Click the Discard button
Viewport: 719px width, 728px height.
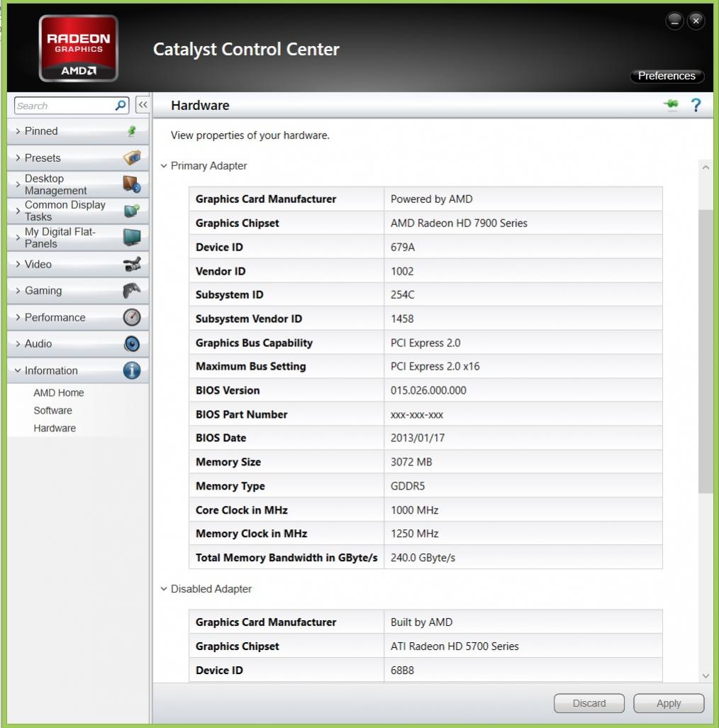589,703
